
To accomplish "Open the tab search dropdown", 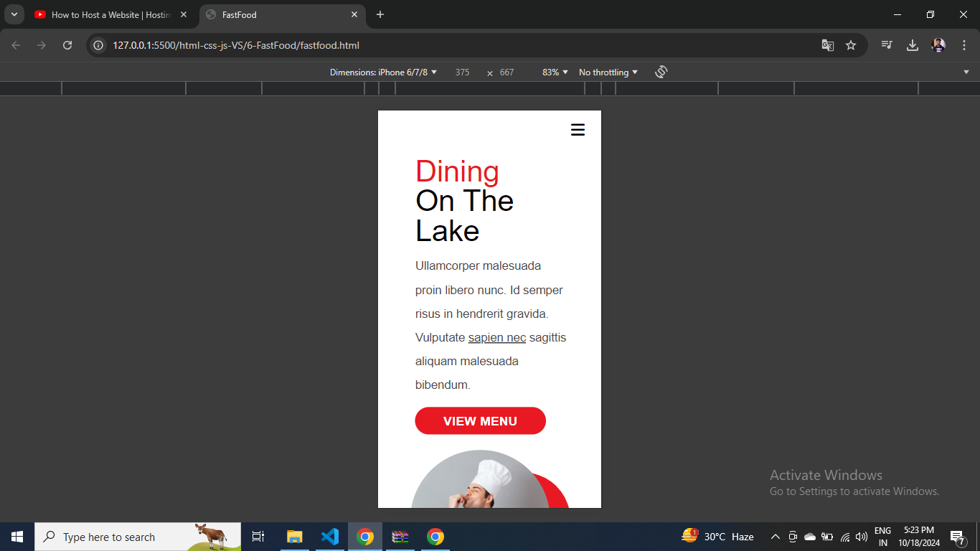I will click(x=14, y=14).
